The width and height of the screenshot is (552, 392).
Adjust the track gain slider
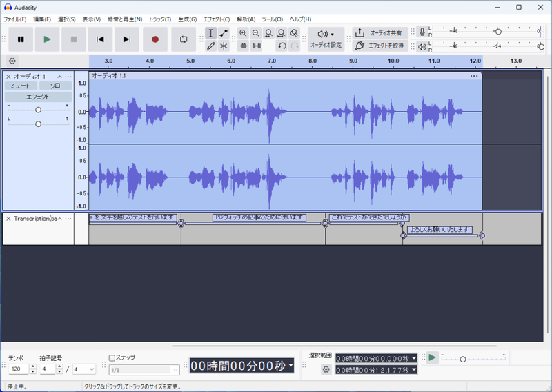pyautogui.click(x=38, y=110)
